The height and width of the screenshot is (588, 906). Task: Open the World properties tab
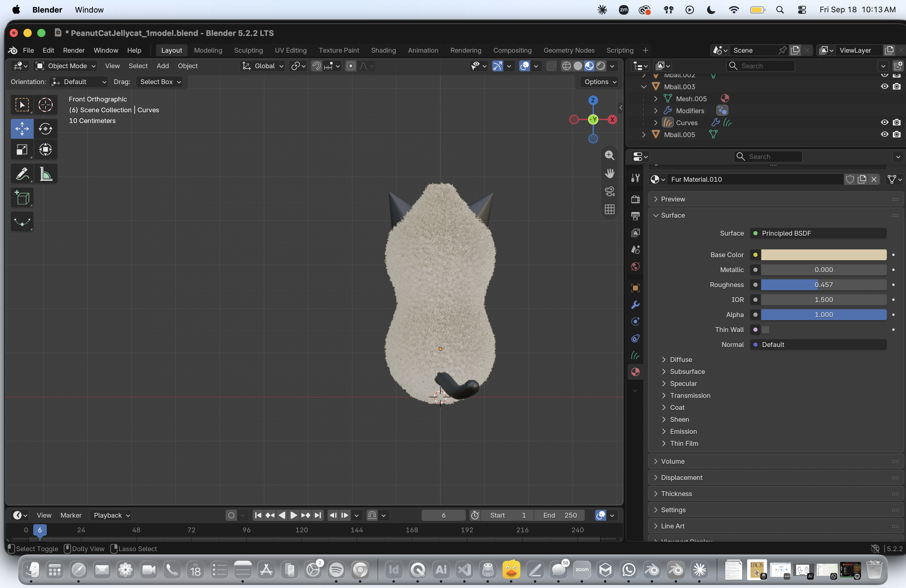[635, 266]
